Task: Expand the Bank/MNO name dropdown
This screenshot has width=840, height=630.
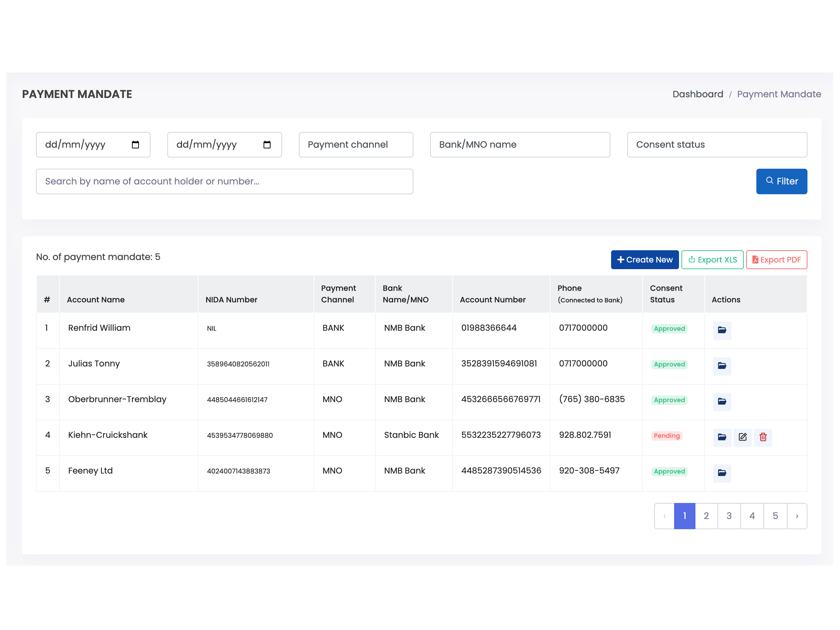Action: [x=520, y=145]
